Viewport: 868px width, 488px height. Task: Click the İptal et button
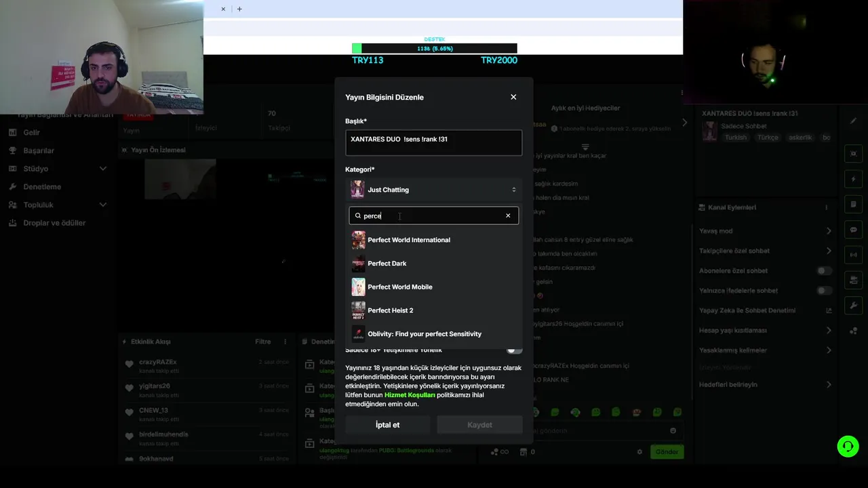pos(388,425)
